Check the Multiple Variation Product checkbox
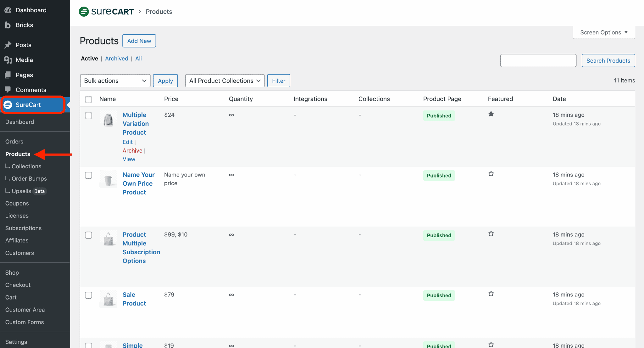644x348 pixels. [x=89, y=115]
